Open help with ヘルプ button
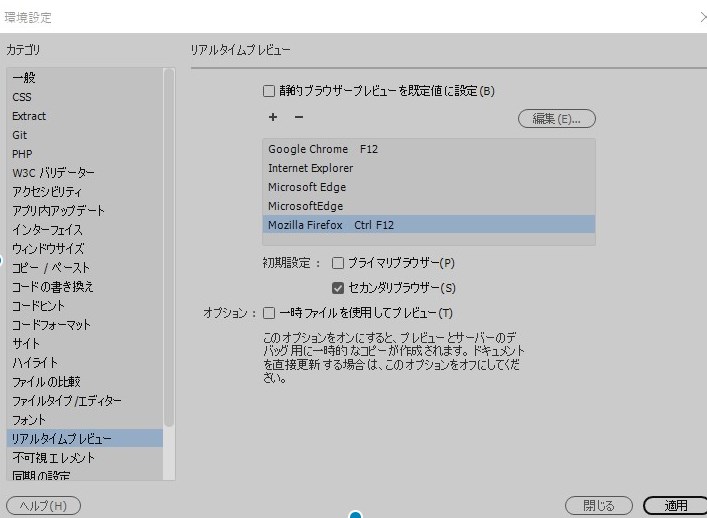This screenshot has height=518, width=707. pyautogui.click(x=43, y=505)
